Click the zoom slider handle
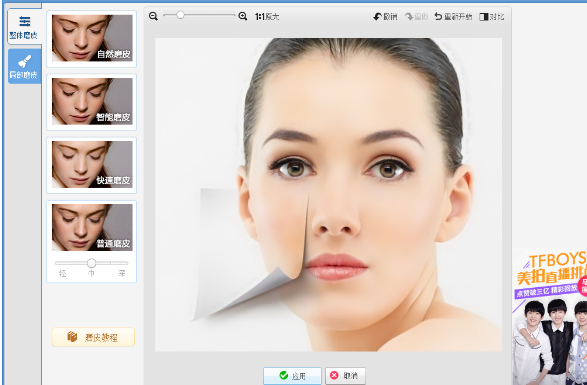This screenshot has height=385, width=587. pyautogui.click(x=180, y=15)
